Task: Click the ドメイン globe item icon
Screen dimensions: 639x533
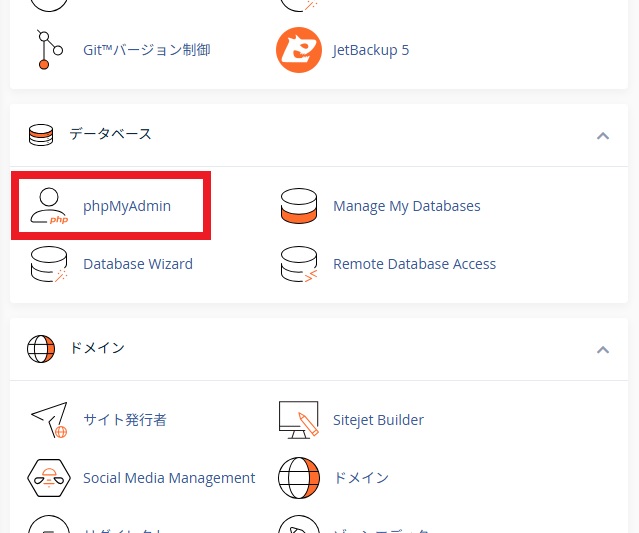Action: (x=299, y=478)
